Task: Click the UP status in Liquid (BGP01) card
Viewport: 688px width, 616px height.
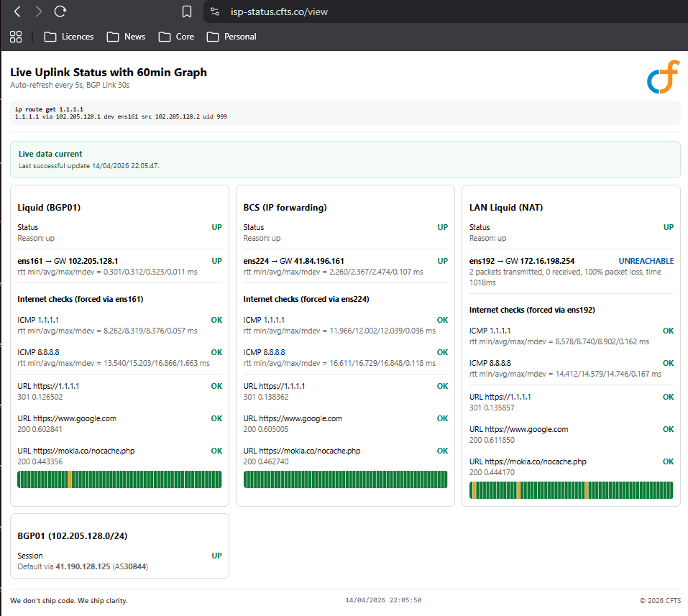Action: click(217, 227)
